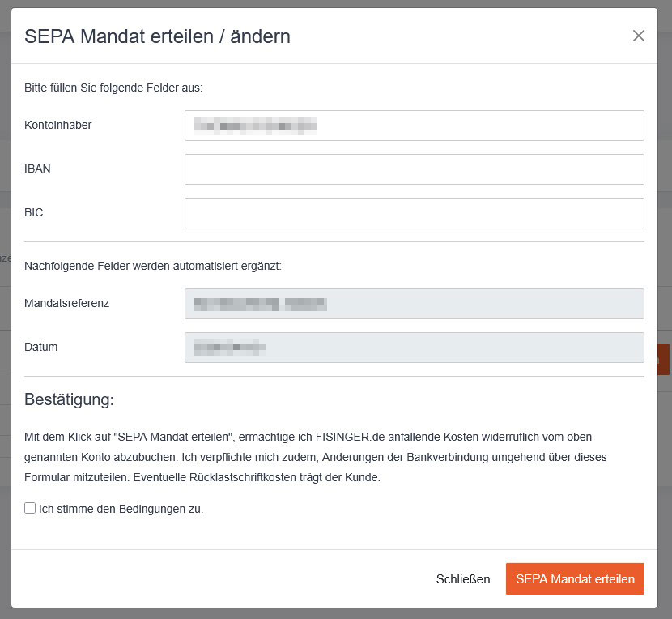Click the Kontoinhaber label

[x=57, y=125]
